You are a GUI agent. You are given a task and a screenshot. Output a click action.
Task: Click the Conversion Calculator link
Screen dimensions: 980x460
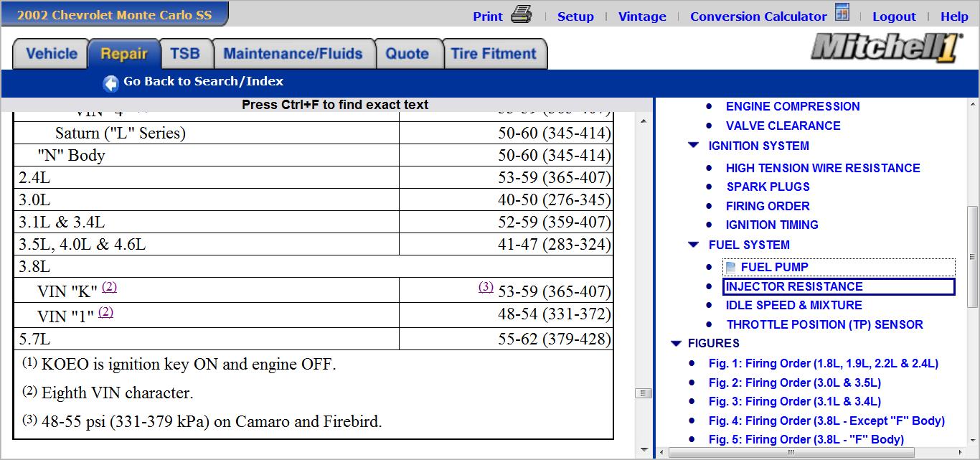[x=758, y=17]
